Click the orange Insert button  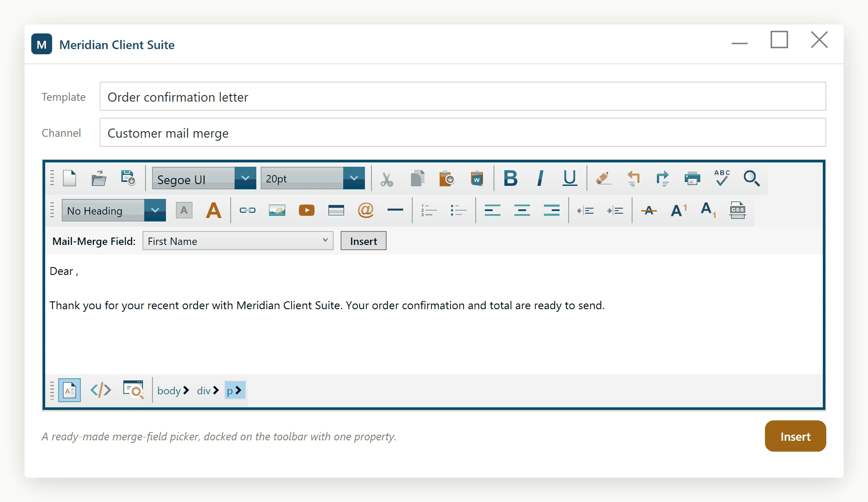pos(795,436)
